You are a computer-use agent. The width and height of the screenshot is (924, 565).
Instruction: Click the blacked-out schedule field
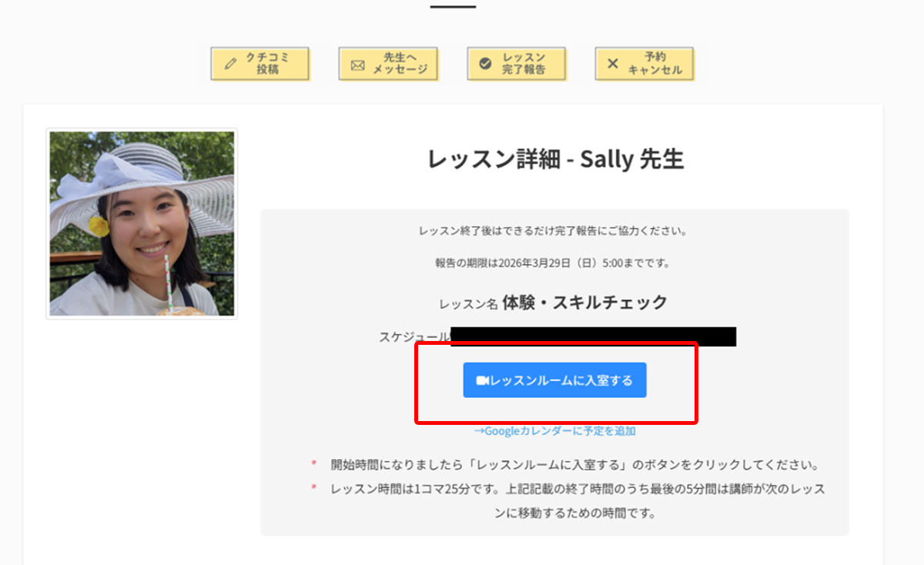(593, 337)
